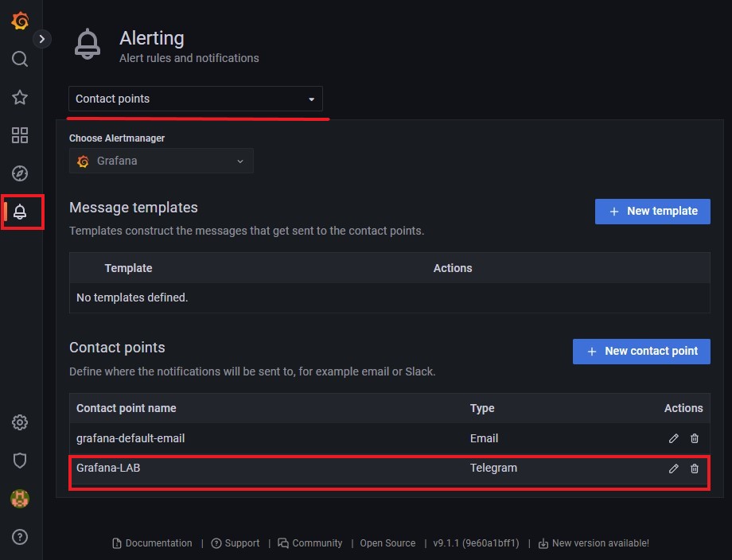
Task: Click the Alerting page title
Action: (152, 38)
